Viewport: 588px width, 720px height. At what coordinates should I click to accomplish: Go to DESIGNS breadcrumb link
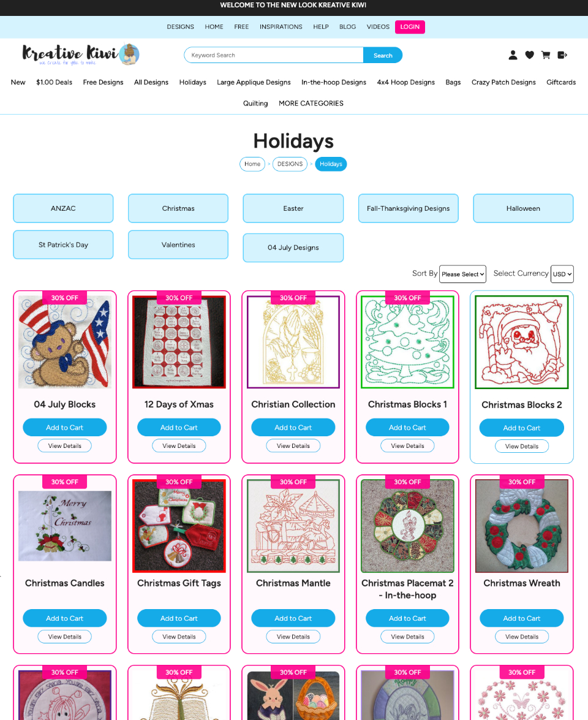tap(290, 164)
